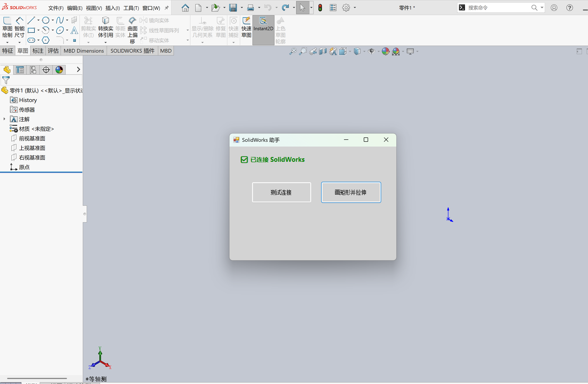Click the Zoom to Fit icon

(293, 52)
